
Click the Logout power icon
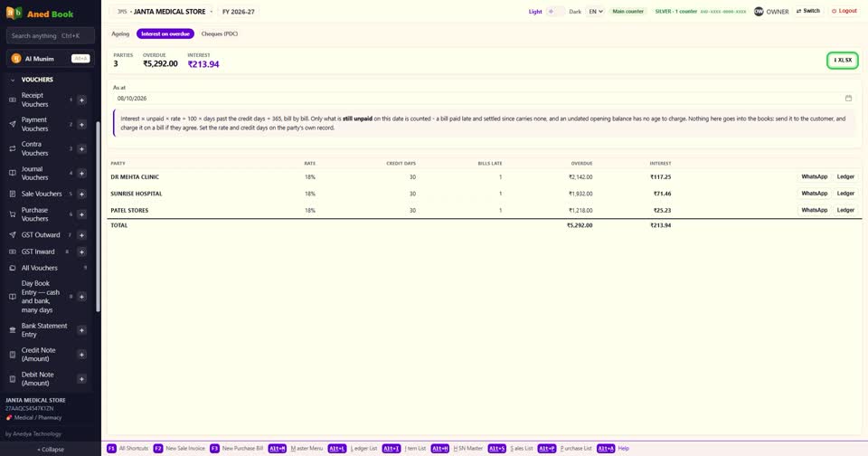coord(834,11)
